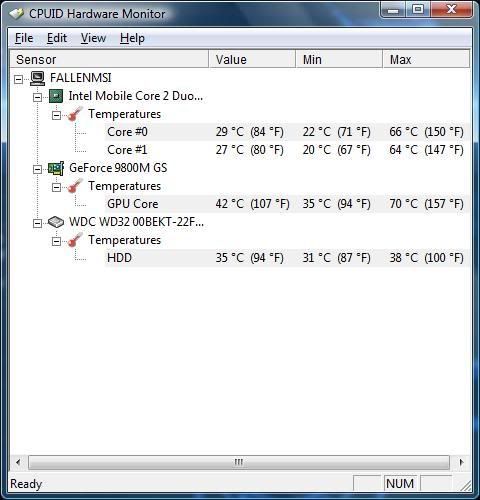This screenshot has width=480, height=500.
Task: Click the CPUID Hardware Monitor title bar icon
Action: click(16, 14)
